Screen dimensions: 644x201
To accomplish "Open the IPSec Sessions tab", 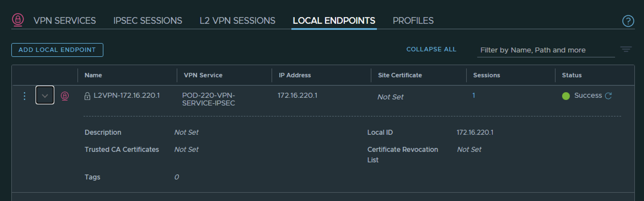I will 147,21.
